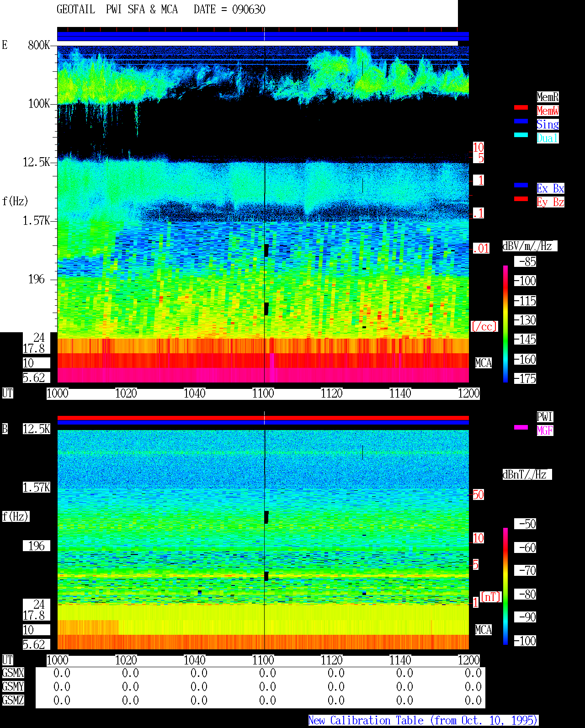Click the MemR legend label
The width and height of the screenshot is (585, 728).
pos(548,97)
